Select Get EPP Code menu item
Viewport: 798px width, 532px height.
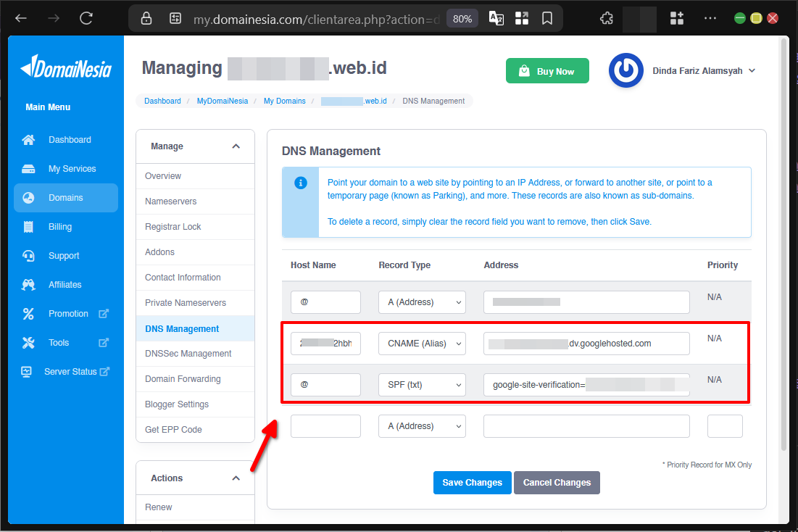pos(196,430)
